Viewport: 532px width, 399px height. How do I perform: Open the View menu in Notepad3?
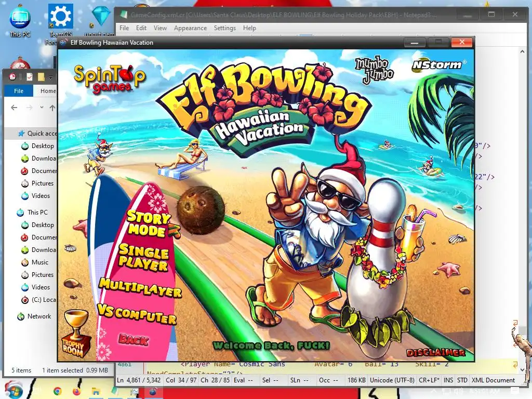coord(160,28)
